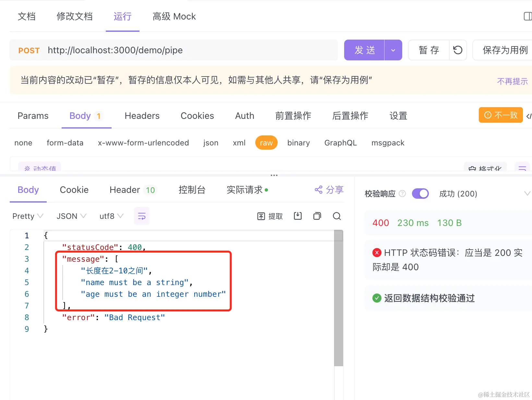Click the 400 status code in summary
Screen dimensions: 532x400
coord(381,223)
